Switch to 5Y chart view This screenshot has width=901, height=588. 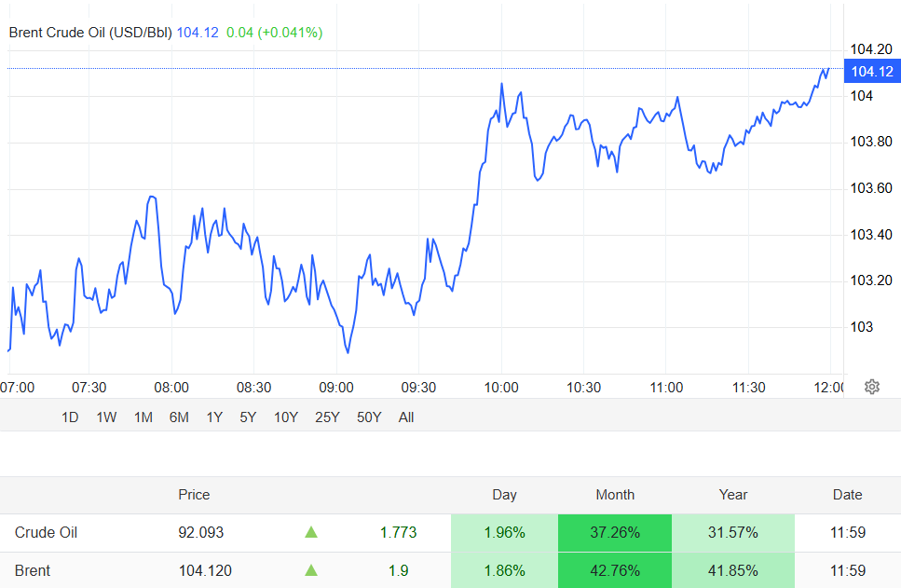248,417
